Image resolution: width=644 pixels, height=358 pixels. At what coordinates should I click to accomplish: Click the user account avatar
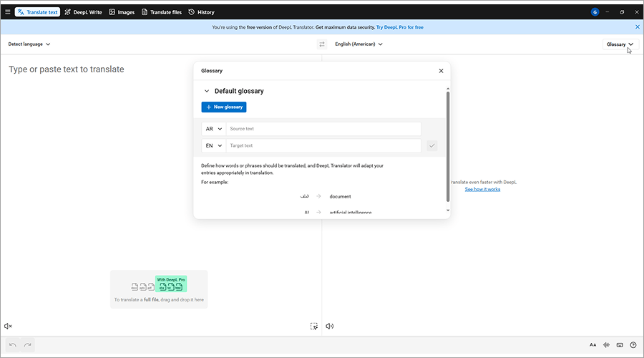point(595,12)
